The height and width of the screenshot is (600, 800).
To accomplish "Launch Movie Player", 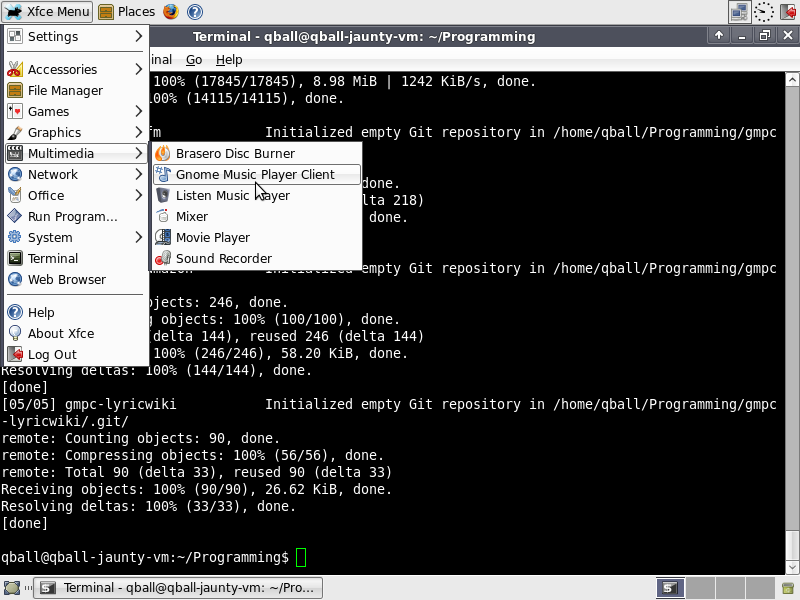I will pos(257,237).
